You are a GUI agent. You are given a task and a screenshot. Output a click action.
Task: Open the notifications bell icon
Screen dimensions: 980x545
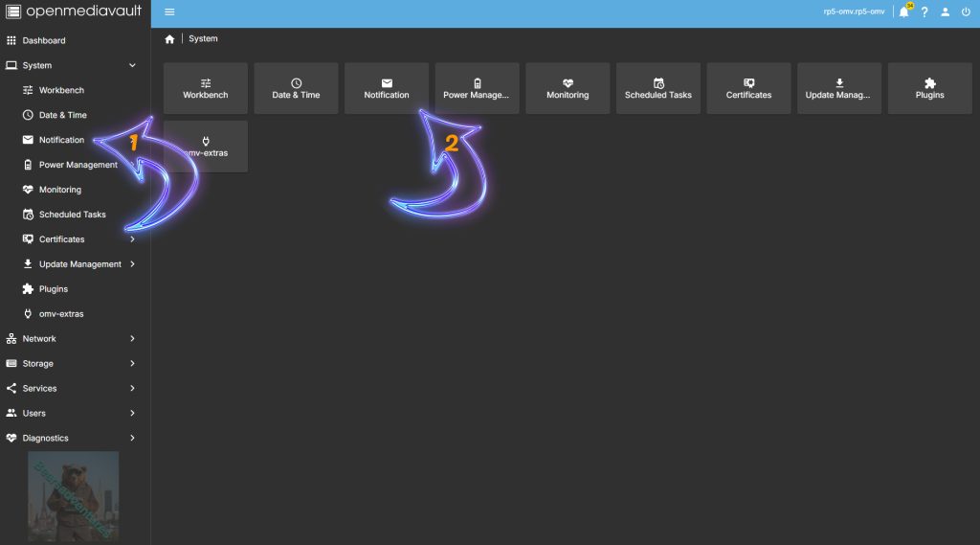click(x=903, y=12)
